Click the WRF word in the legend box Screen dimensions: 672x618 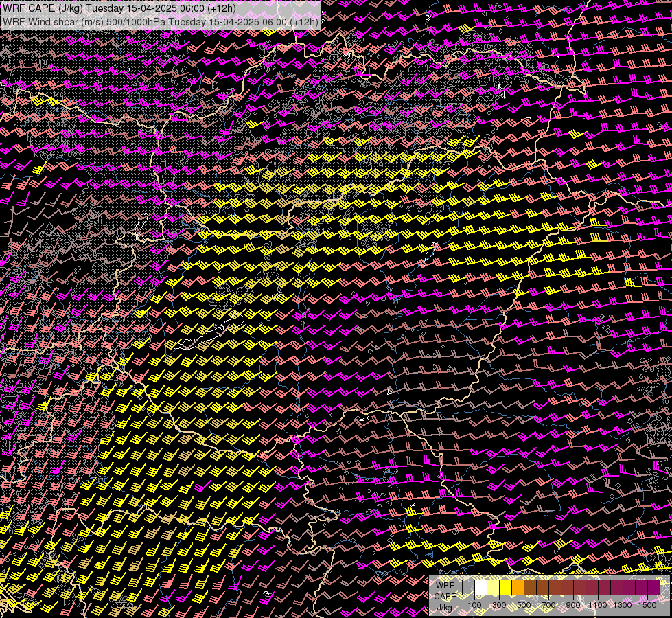[445, 586]
